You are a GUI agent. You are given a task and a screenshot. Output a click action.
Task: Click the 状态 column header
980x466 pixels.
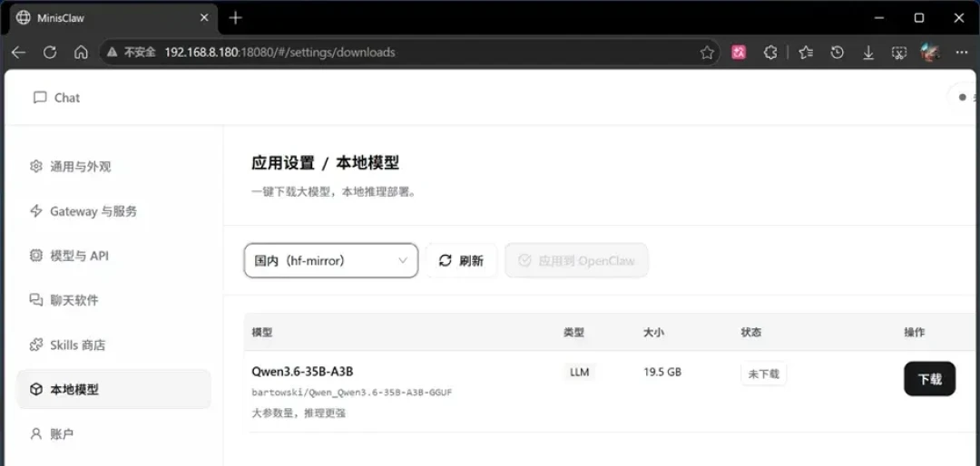click(751, 333)
